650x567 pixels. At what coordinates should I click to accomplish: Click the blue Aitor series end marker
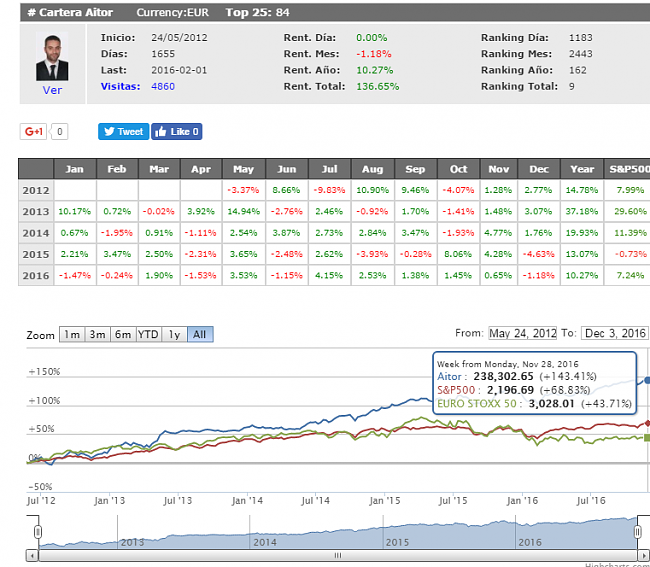point(647,380)
